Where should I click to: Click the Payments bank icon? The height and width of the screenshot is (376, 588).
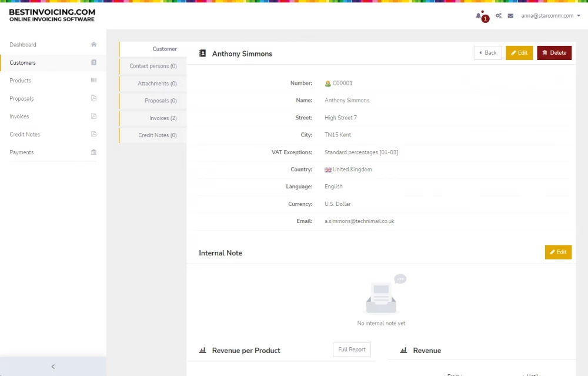click(93, 152)
